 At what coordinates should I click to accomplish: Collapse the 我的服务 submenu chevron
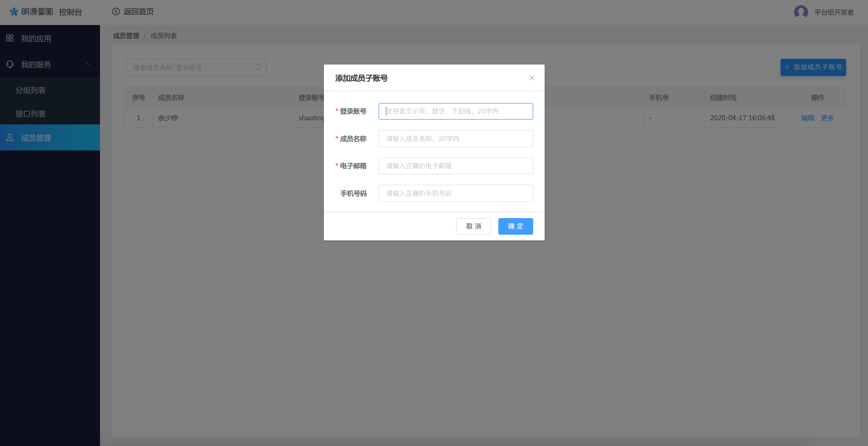point(88,64)
